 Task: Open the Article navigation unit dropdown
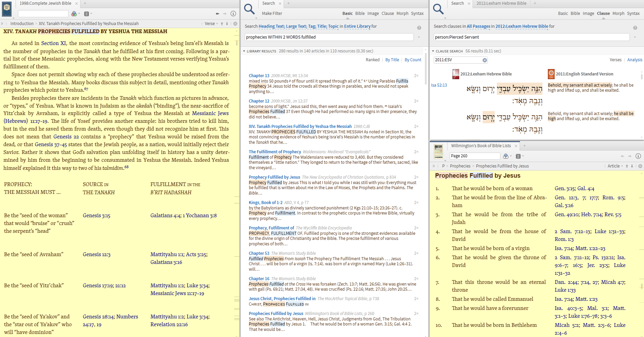pyautogui.click(x=615, y=166)
